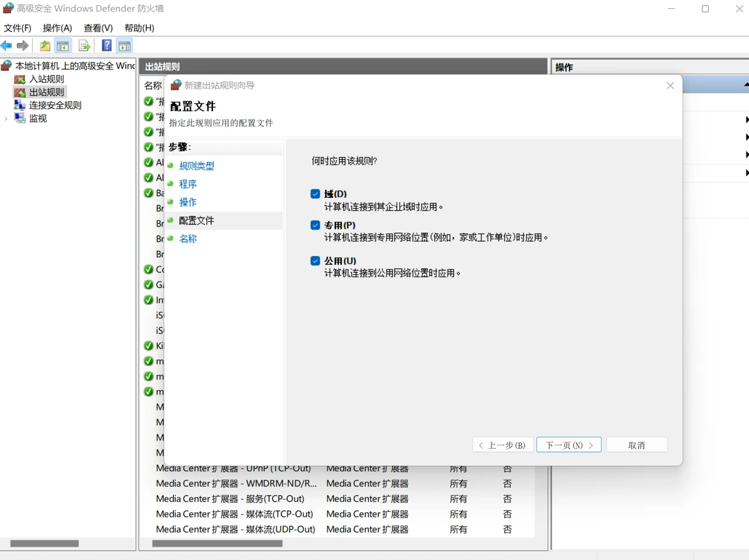This screenshot has width=749, height=560.
Task: Click the firewall icon in wizard title
Action: pyautogui.click(x=176, y=85)
